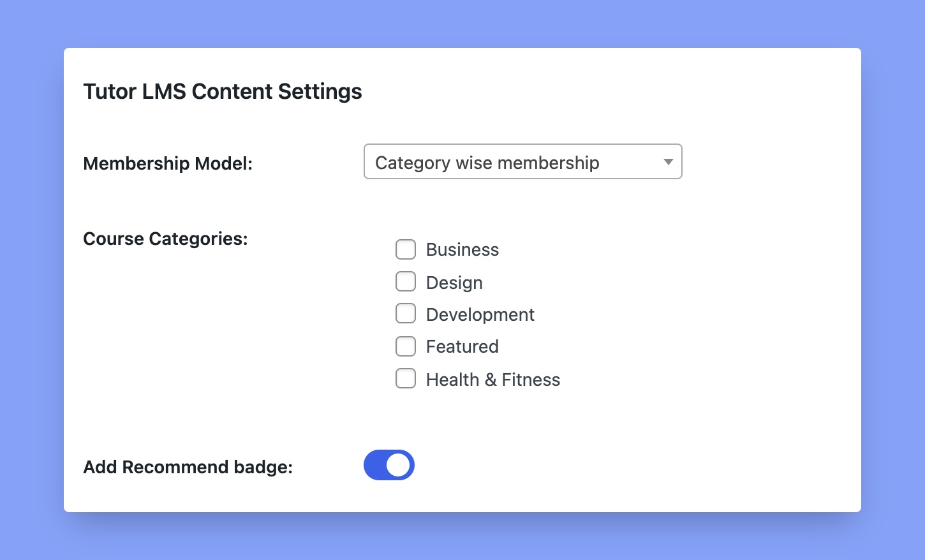Click the Membership Model dropdown arrow
Screen dimensions: 925x560
coord(668,162)
